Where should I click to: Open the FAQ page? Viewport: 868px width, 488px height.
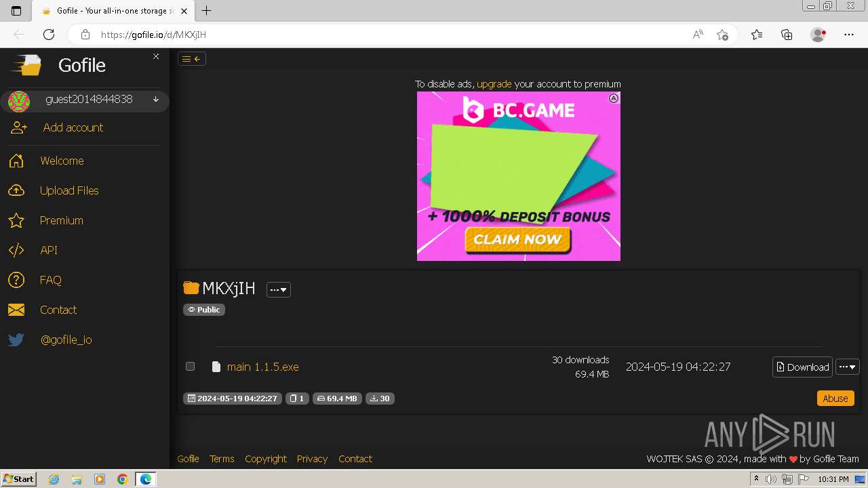click(x=51, y=280)
